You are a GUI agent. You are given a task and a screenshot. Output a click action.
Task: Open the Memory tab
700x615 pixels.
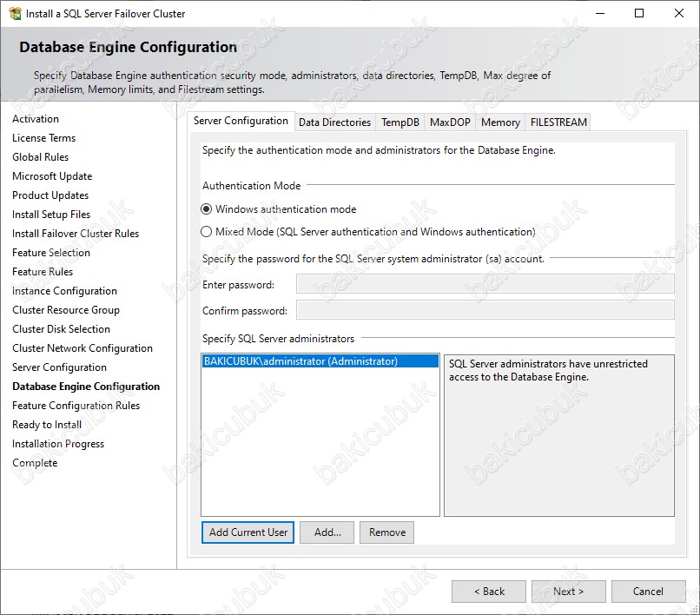pyautogui.click(x=500, y=122)
